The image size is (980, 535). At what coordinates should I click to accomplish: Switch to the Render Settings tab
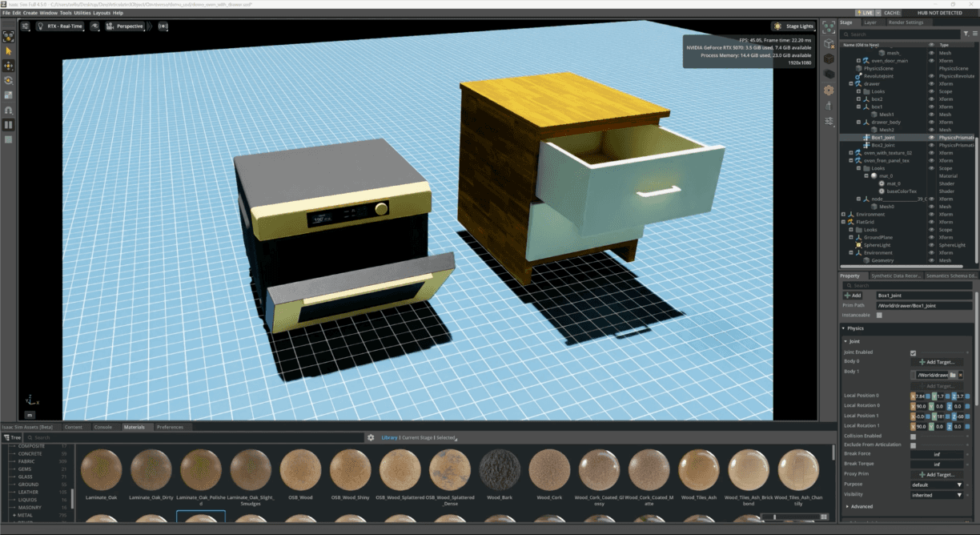[906, 22]
